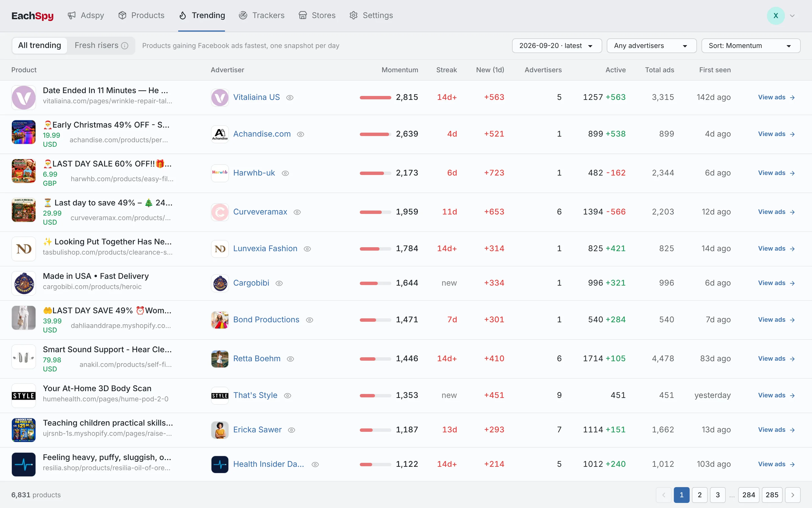
Task: Click the EachSpy logo
Action: [x=32, y=16]
